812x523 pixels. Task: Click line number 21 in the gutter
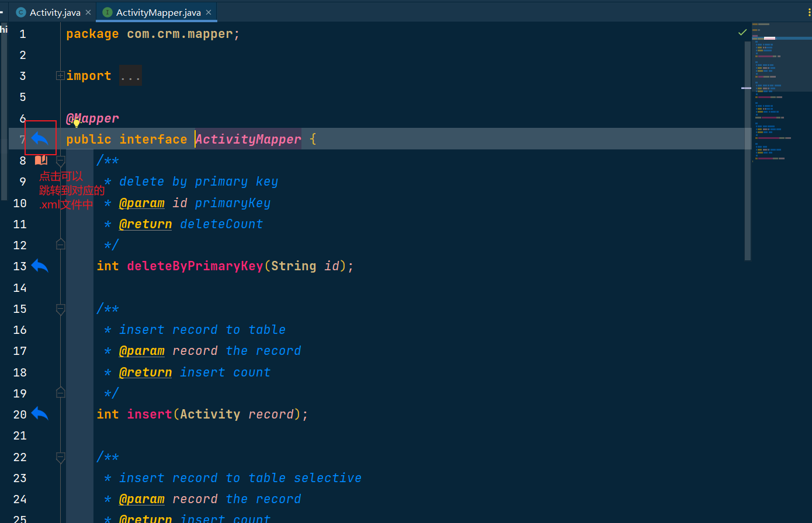click(20, 435)
